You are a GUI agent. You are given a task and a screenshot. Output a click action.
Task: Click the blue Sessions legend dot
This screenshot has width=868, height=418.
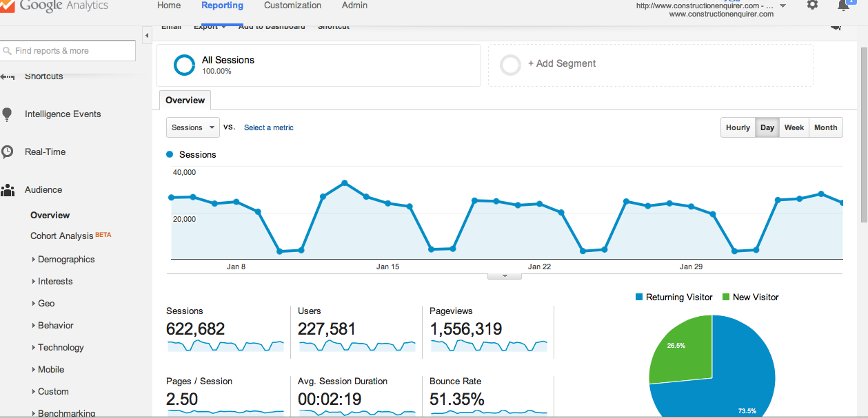(x=170, y=155)
